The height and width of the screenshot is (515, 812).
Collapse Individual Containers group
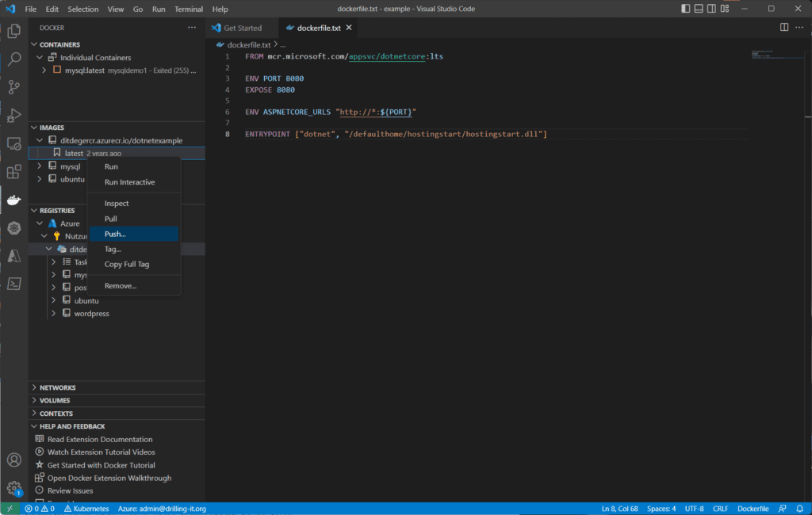(40, 58)
